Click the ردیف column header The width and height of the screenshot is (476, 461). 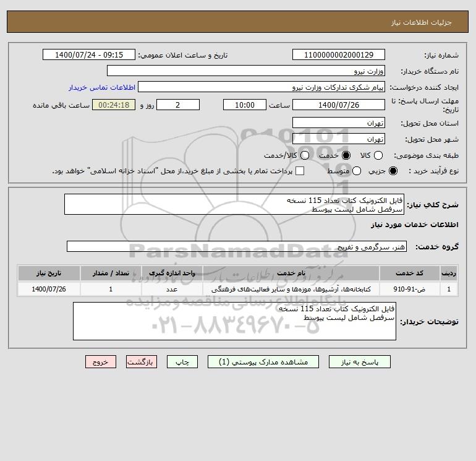449,273
